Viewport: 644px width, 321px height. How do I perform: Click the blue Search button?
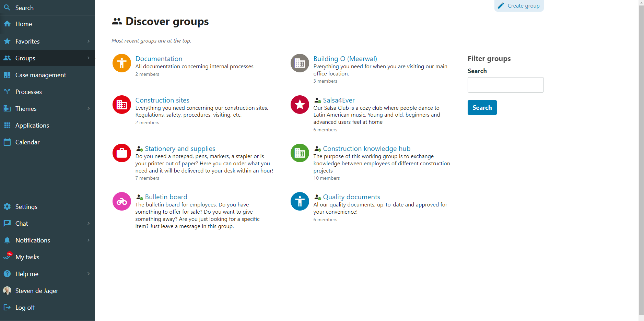click(x=482, y=108)
